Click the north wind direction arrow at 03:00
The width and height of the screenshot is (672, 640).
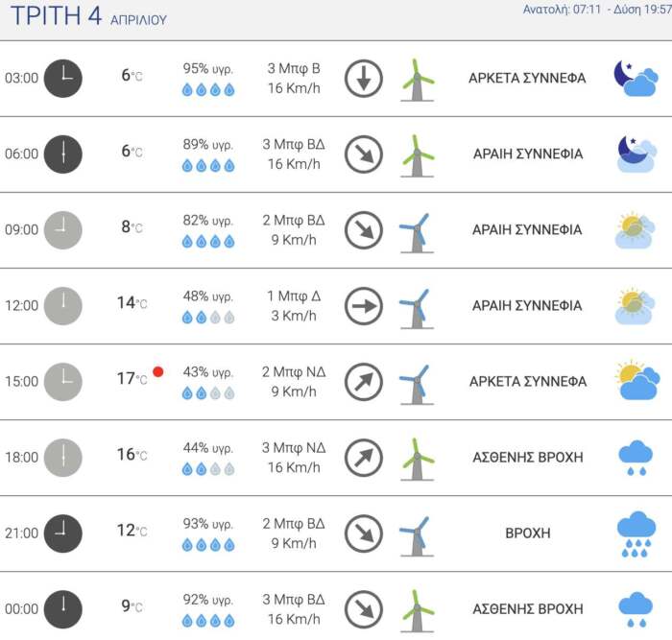pos(364,79)
